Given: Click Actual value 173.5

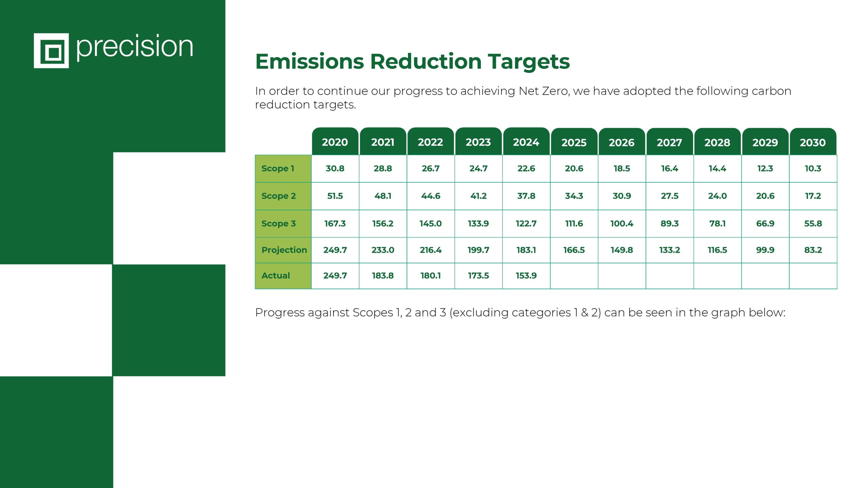Looking at the screenshot, I should [478, 276].
